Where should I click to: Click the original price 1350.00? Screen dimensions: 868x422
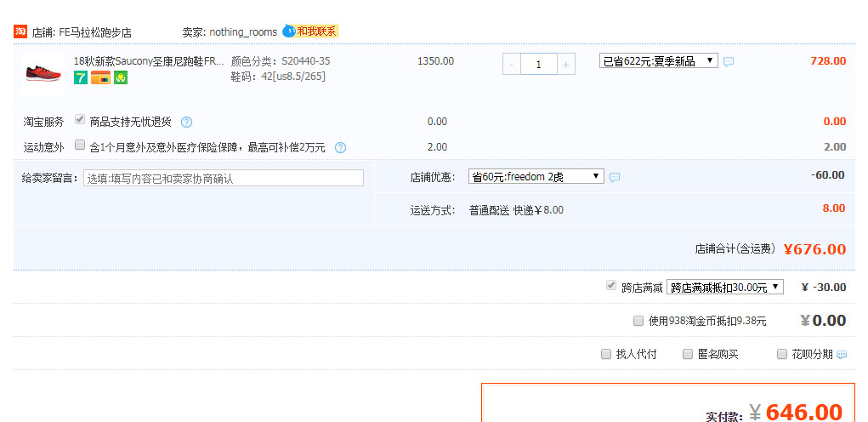coord(435,61)
